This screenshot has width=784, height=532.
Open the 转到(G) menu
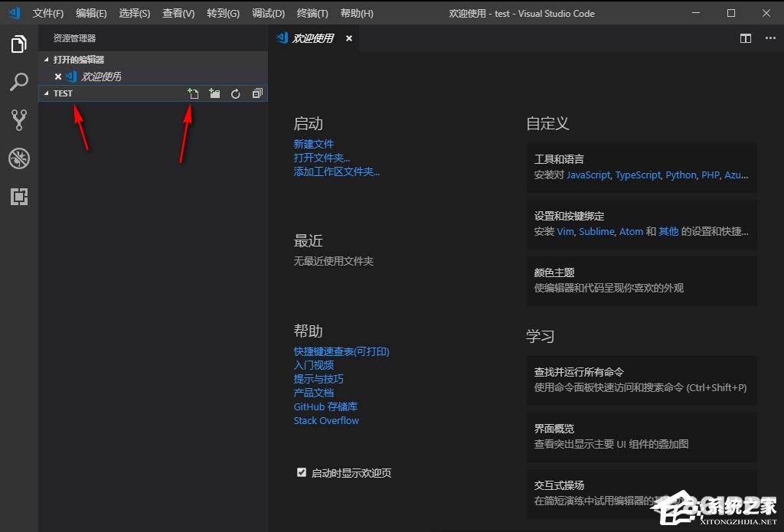223,14
